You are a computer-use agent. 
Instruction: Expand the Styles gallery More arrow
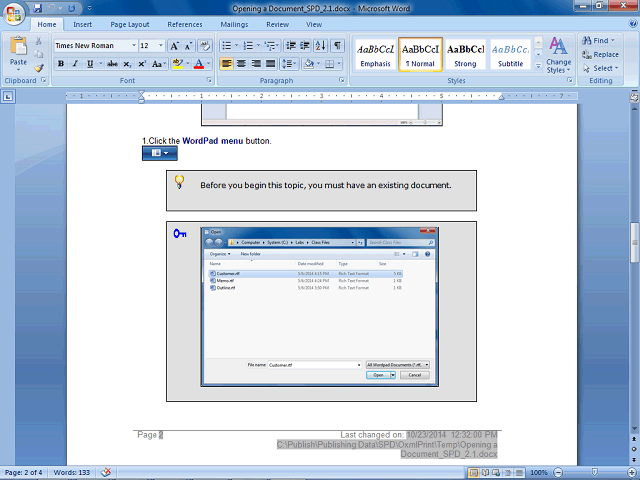click(x=538, y=66)
